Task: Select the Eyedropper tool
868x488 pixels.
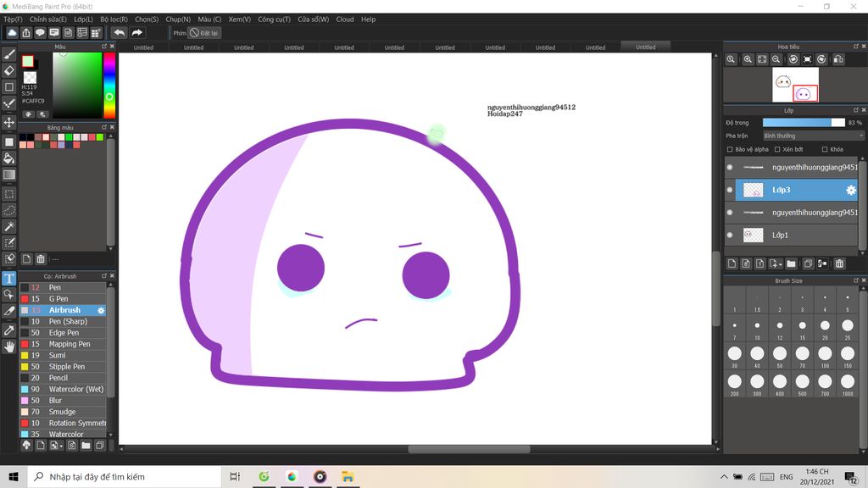Action: [x=8, y=330]
